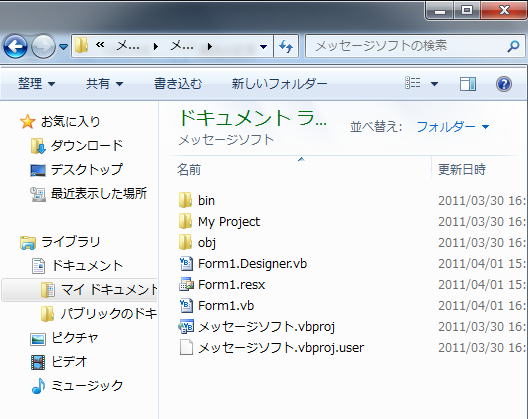Select file Form1.vb
Screen dimensions: 528x419
click(226, 305)
